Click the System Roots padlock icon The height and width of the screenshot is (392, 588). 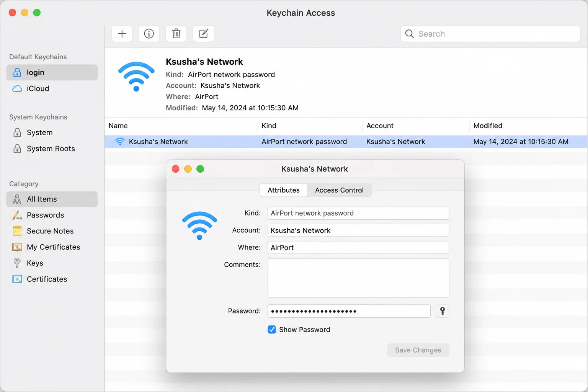17,149
